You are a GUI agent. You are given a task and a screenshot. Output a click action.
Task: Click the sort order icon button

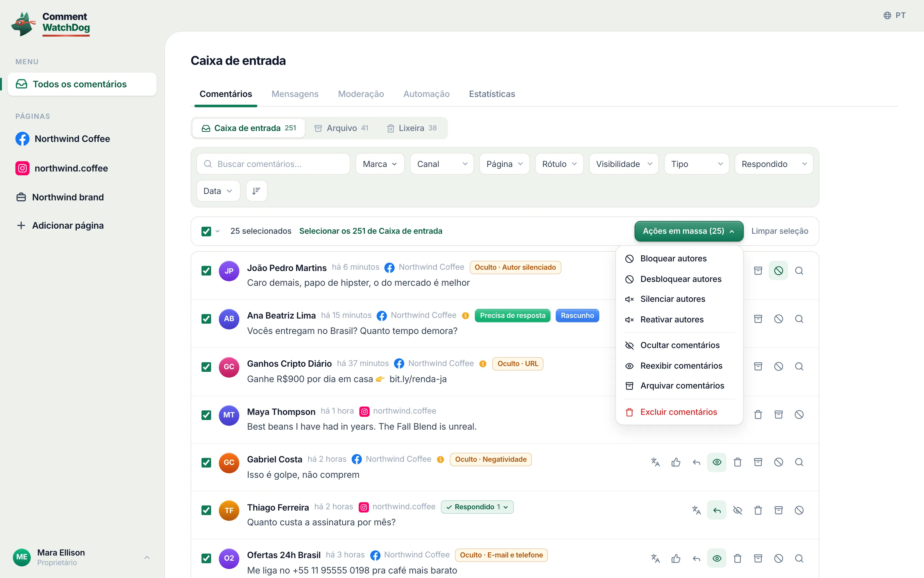point(256,191)
